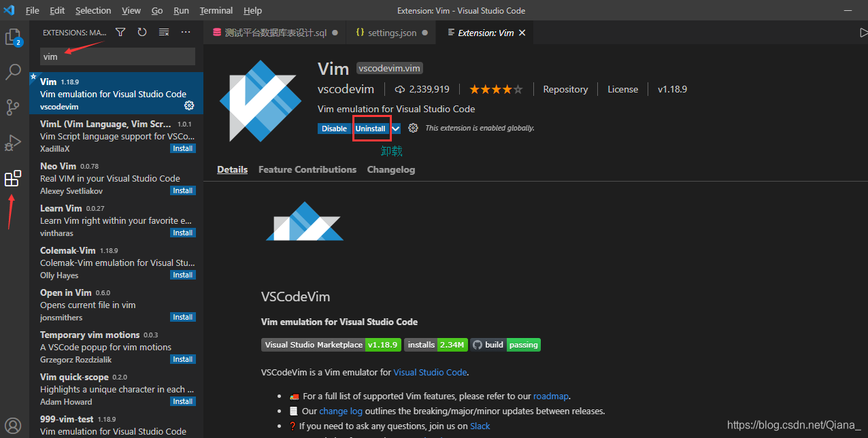Open the Repository link
Image resolution: width=868 pixels, height=438 pixels.
(x=565, y=89)
